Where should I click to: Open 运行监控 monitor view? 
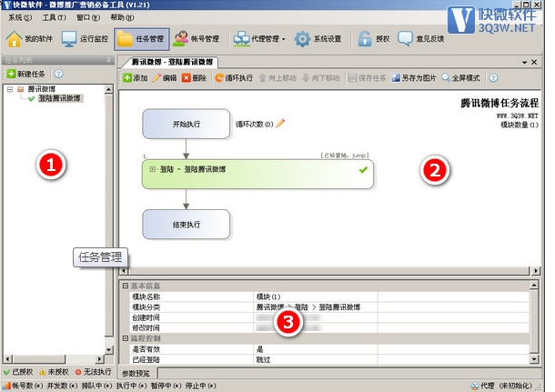point(69,39)
